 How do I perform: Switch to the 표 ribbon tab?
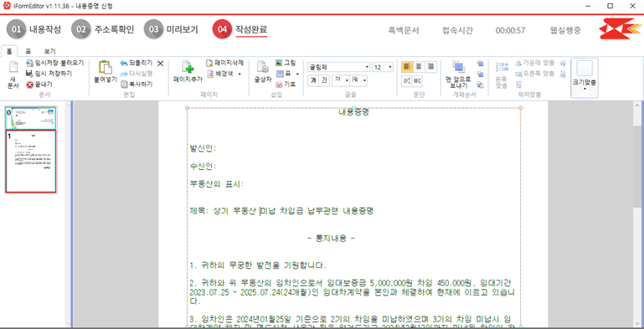click(28, 51)
